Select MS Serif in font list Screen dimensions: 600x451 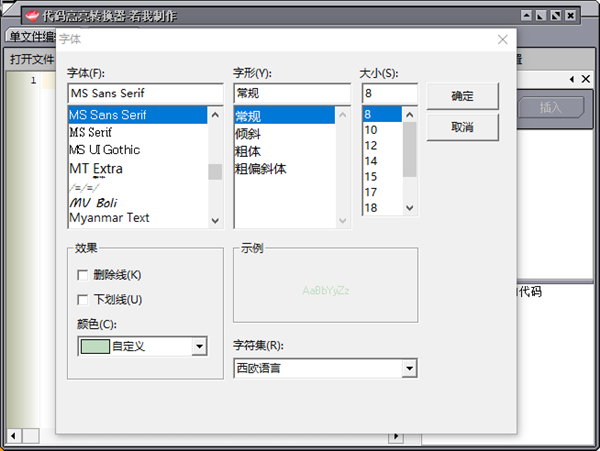point(90,132)
